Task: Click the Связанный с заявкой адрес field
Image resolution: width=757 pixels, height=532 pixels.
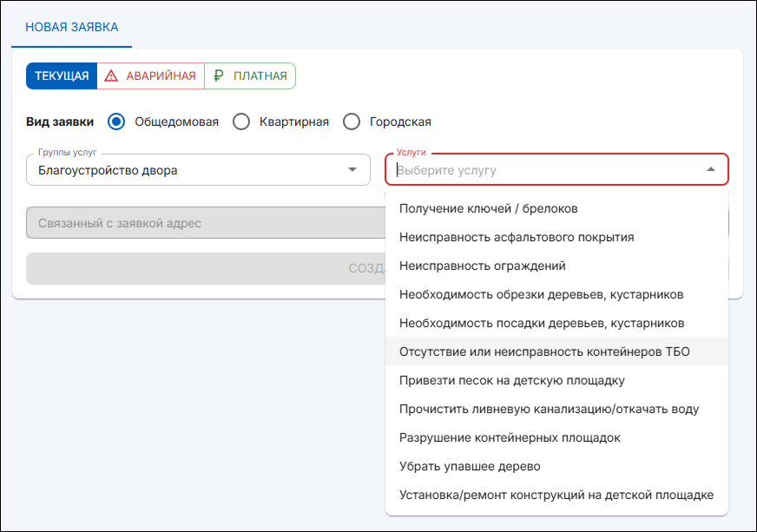Action: coord(200,222)
